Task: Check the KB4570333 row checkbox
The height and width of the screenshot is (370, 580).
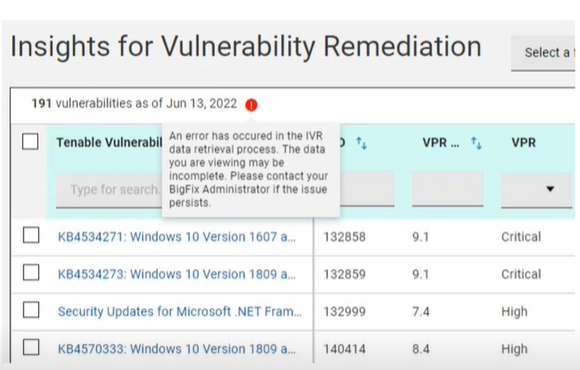Action: [x=31, y=347]
